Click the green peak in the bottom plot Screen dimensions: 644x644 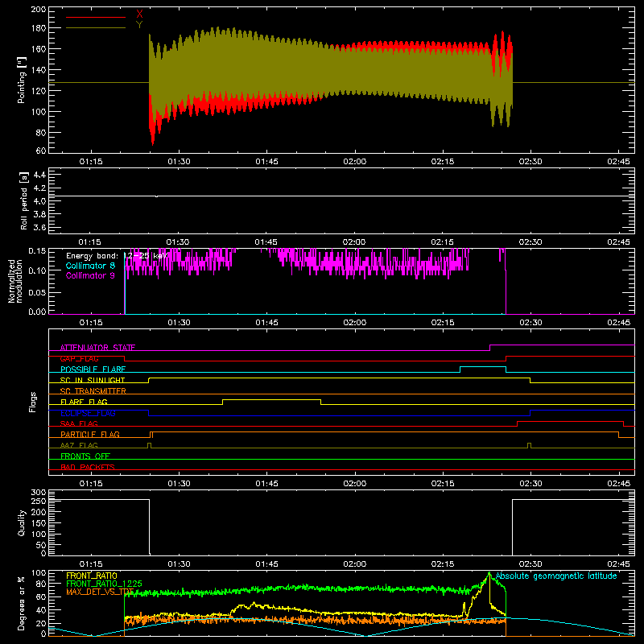coord(489,573)
